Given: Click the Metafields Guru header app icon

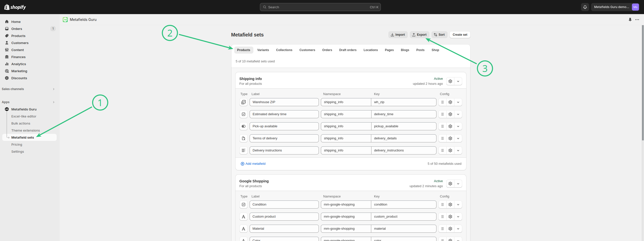Looking at the screenshot, I should pyautogui.click(x=65, y=20).
